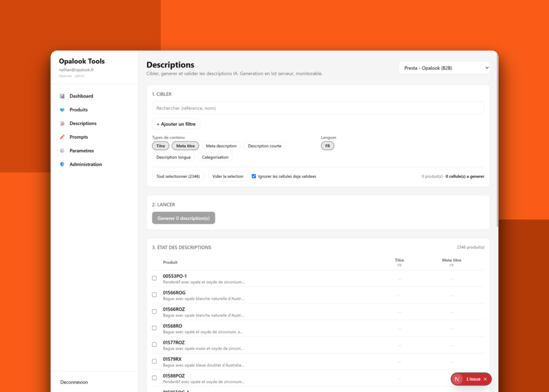Open Dashboard in the sidebar
Image resolution: width=549 pixels, height=392 pixels.
point(81,96)
